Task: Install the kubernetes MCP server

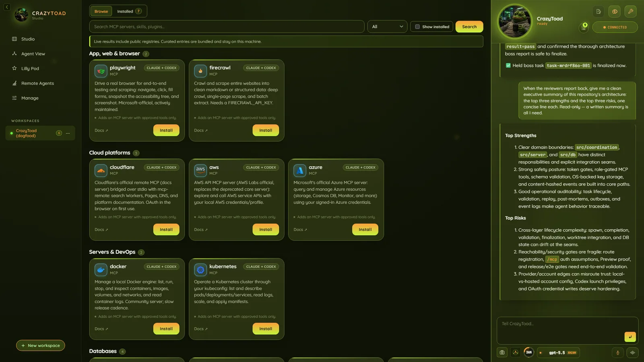Action: pos(266,329)
